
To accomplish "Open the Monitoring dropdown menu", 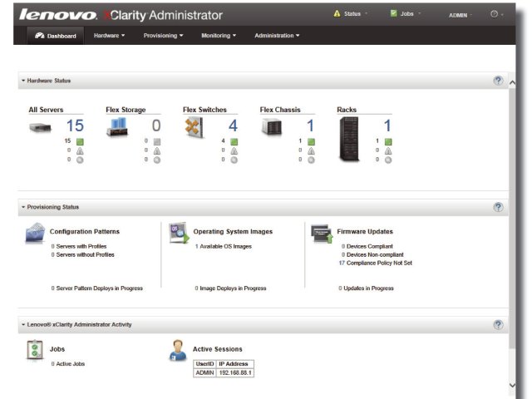I will point(219,36).
